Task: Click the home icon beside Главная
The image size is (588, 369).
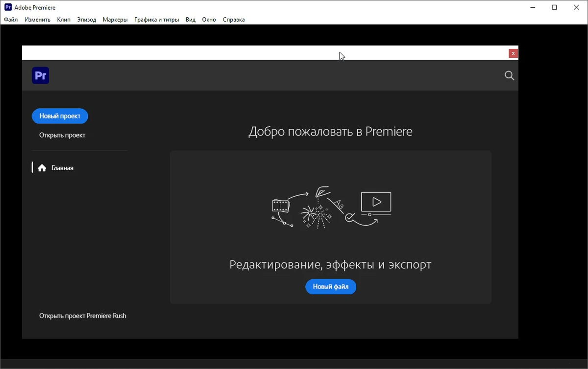Action: (42, 168)
